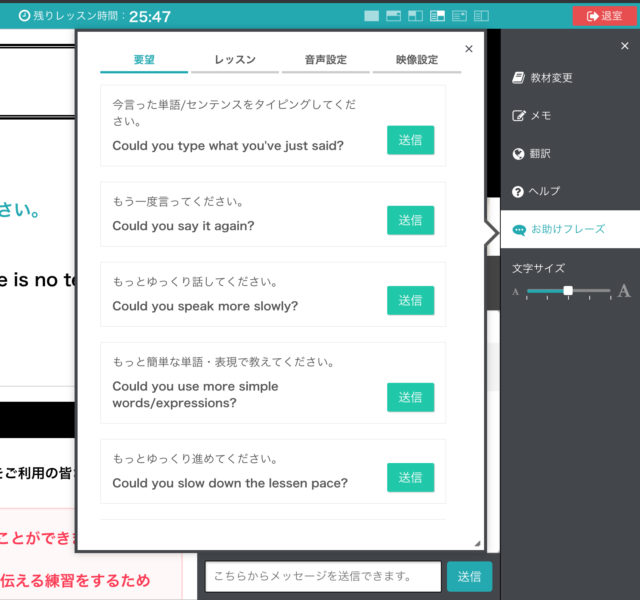Click the large A font size icon
Image resolution: width=640 pixels, height=600 pixels.
[624, 291]
